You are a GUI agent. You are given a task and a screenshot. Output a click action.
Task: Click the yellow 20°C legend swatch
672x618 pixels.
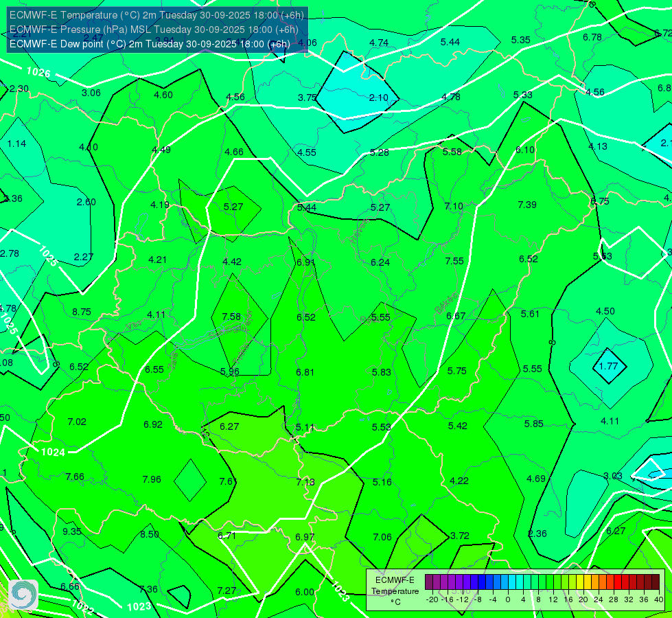click(x=580, y=582)
